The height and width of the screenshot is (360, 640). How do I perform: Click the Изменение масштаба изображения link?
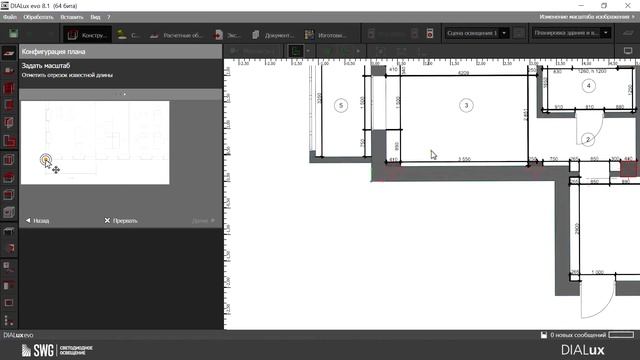[x=587, y=17]
